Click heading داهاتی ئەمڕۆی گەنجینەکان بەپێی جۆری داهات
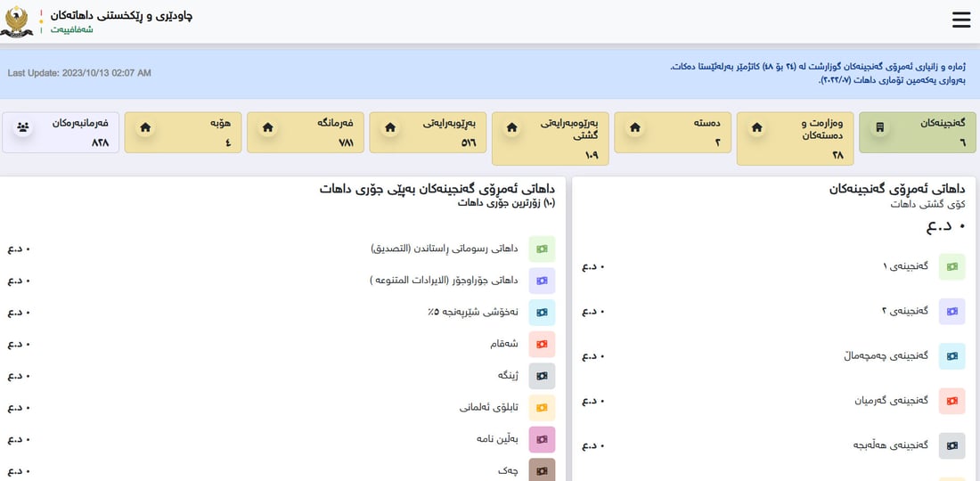Image resolution: width=980 pixels, height=481 pixels. click(437, 189)
